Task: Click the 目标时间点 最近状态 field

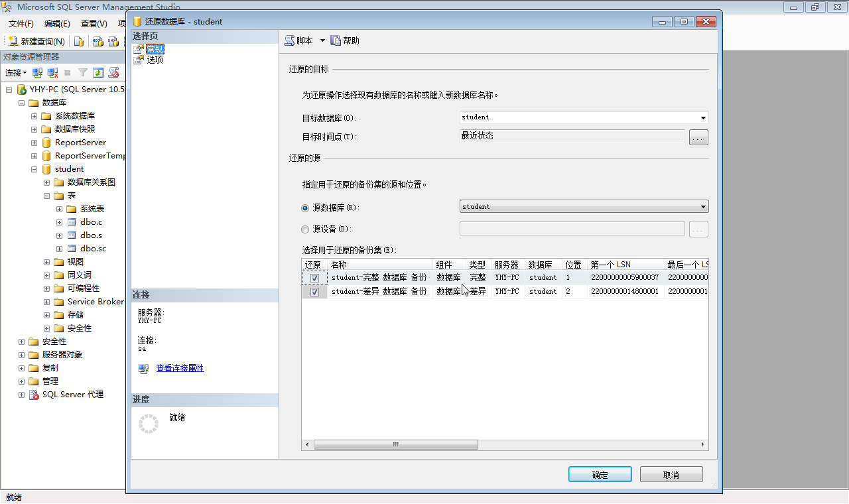Action: [572, 136]
